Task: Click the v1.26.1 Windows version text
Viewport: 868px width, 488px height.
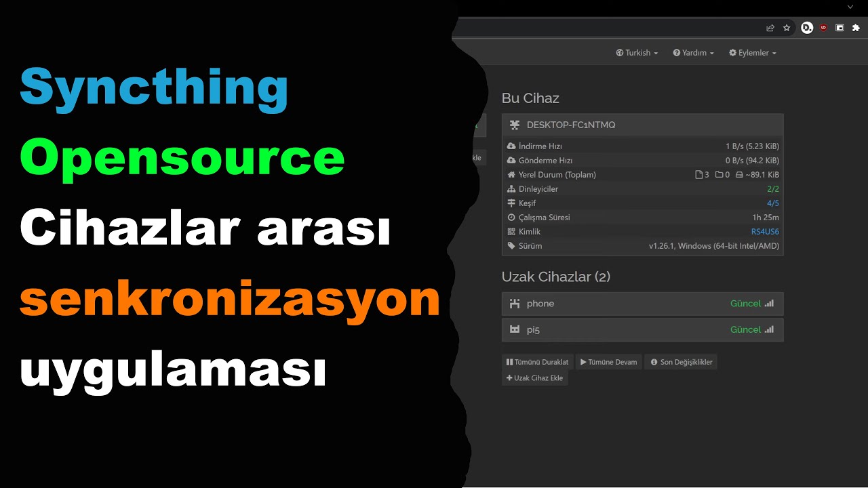Action: tap(714, 246)
